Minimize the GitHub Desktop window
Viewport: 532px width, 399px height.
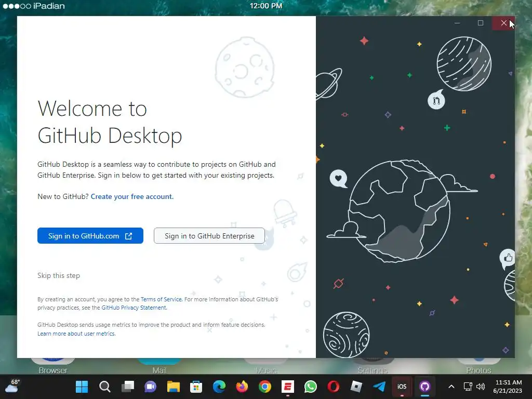[457, 23]
